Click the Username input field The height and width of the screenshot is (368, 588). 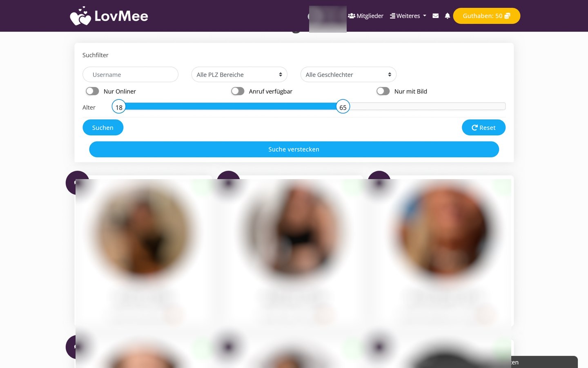(130, 74)
